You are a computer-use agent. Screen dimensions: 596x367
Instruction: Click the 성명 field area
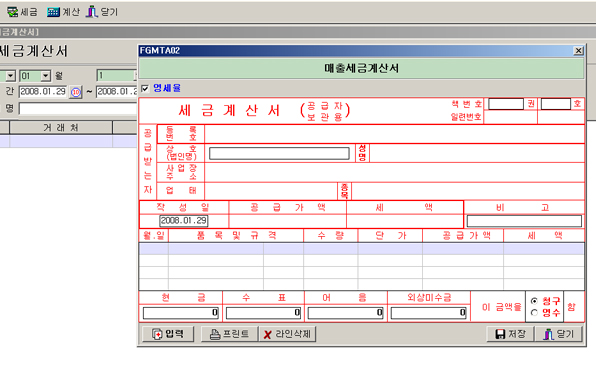(477, 153)
